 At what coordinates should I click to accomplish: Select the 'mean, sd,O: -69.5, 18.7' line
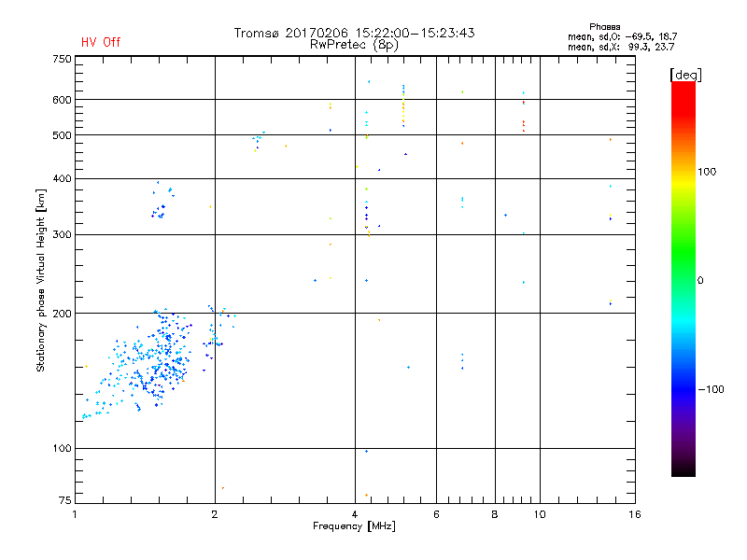pyautogui.click(x=622, y=36)
